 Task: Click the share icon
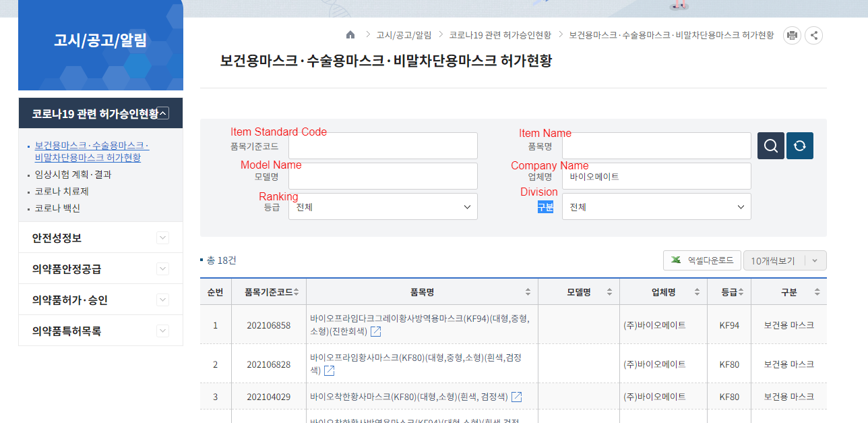(x=814, y=35)
